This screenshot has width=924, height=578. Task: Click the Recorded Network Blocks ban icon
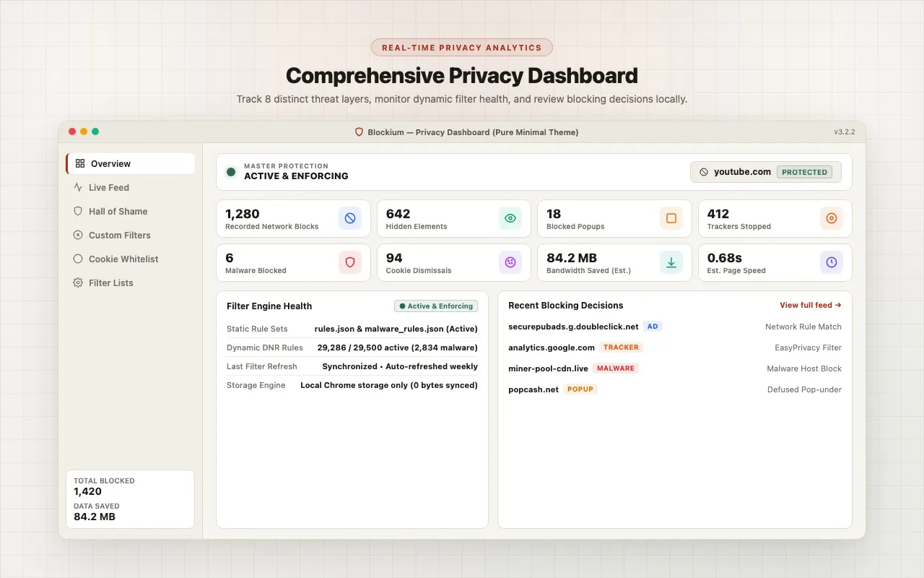point(350,218)
